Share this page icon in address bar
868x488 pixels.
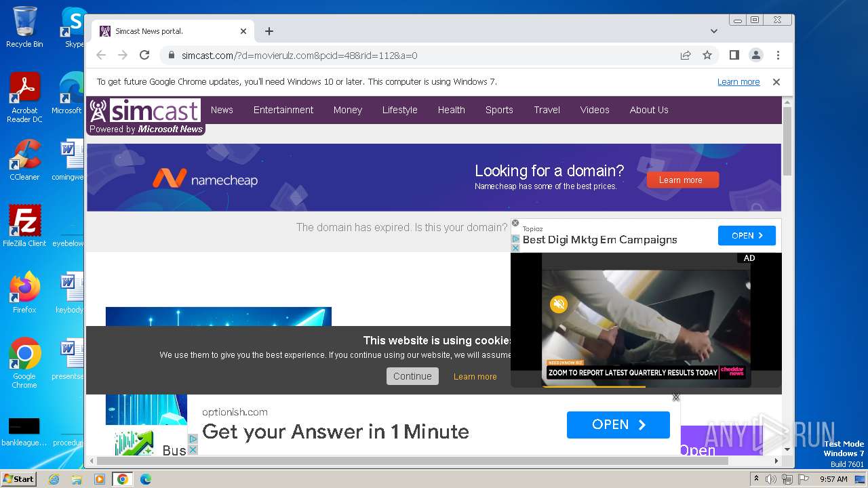(686, 56)
